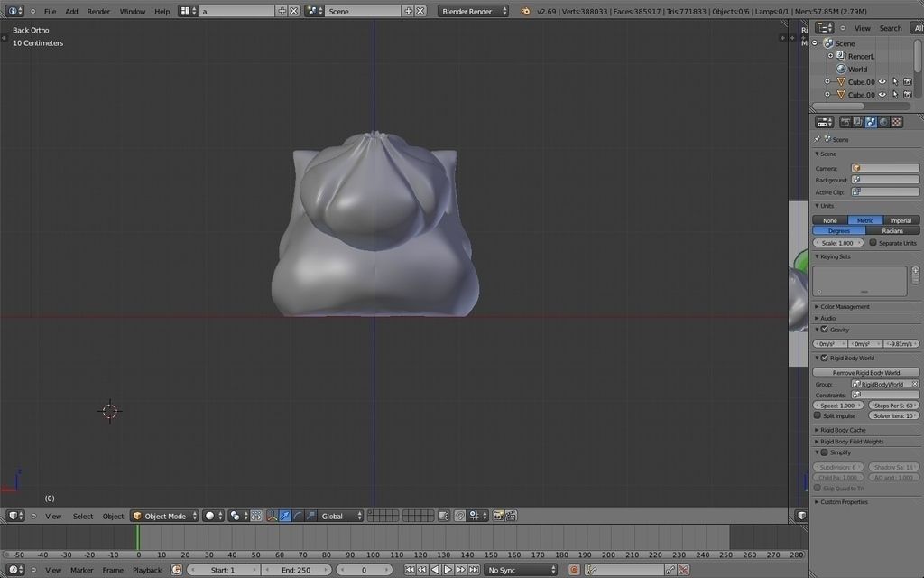This screenshot has width=924, height=578.
Task: Jump to the last frame
Action: [x=473, y=571]
